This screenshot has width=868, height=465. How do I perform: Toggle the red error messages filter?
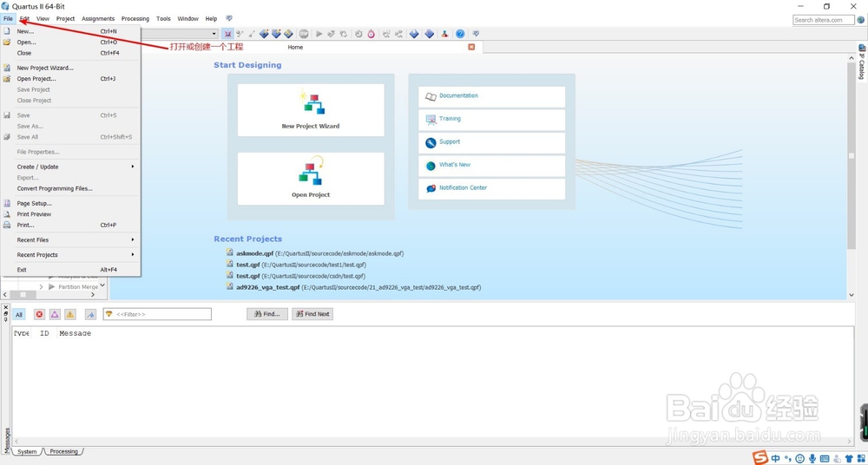[39, 314]
